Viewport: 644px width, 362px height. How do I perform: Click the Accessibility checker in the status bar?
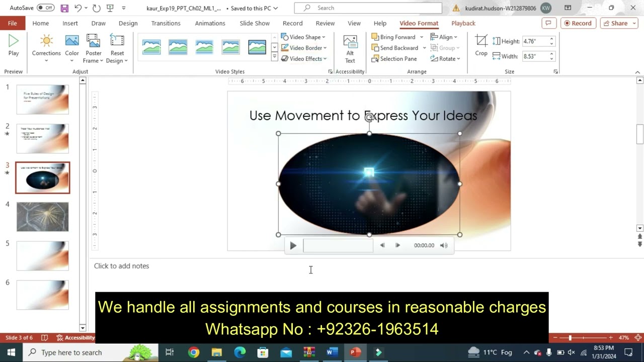[75, 338]
